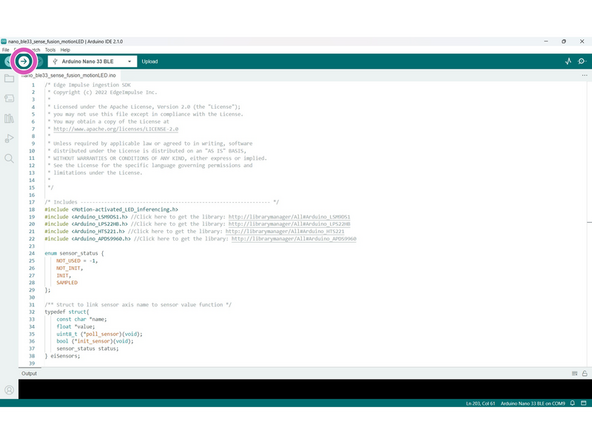Click the Motion-activated_LED_inferencing.h include line
The image size is (592, 444).
[x=111, y=209]
